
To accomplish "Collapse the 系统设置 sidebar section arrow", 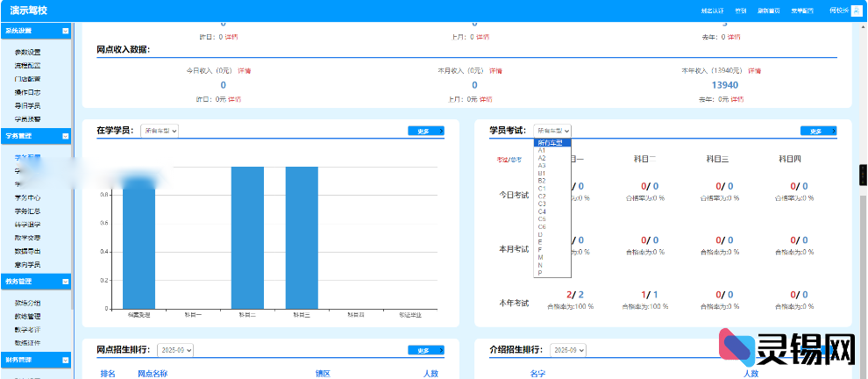I will pos(66,31).
